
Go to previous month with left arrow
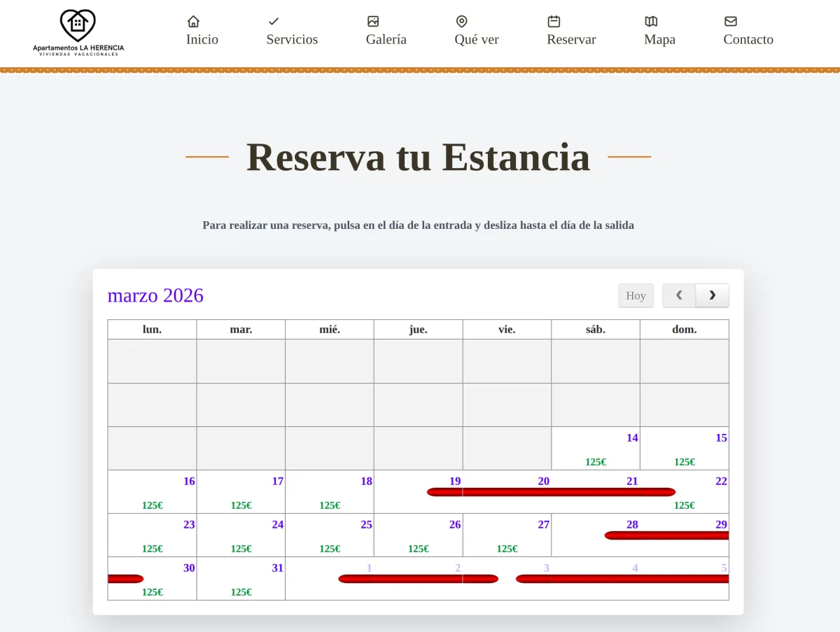[x=678, y=295]
